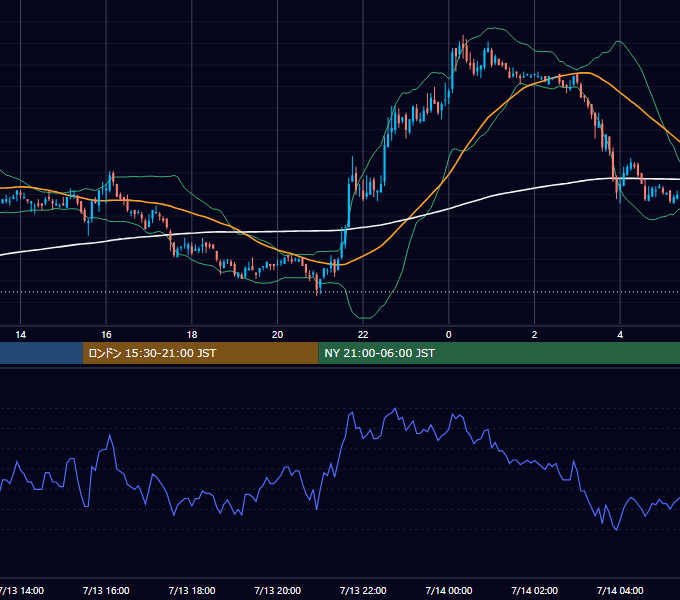The width and height of the screenshot is (680, 600).
Task: Click the 14 hour axis label
Action: point(20,335)
